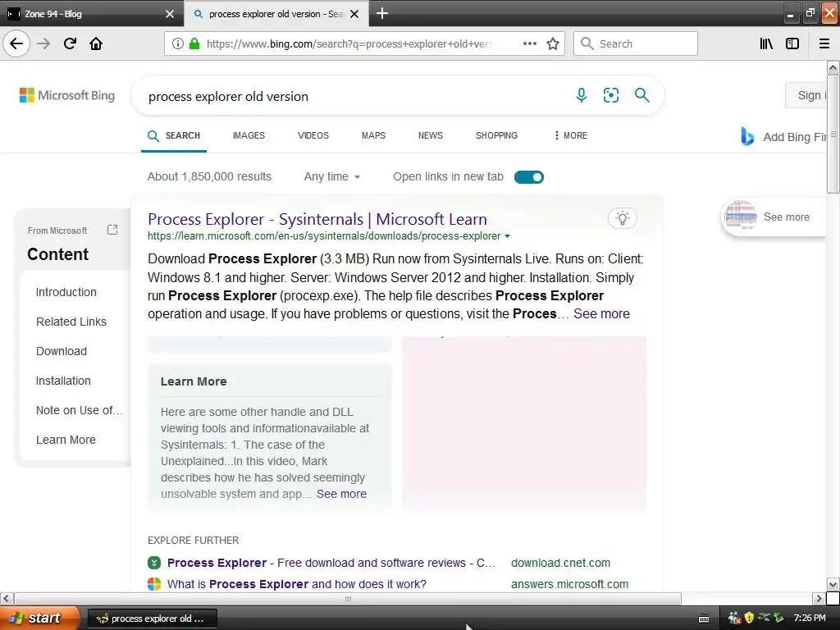The image size is (840, 630).
Task: Open the MORE search categories menu
Action: tap(571, 135)
